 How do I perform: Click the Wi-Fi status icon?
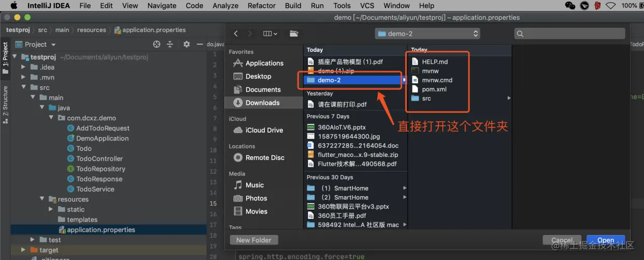[611, 6]
